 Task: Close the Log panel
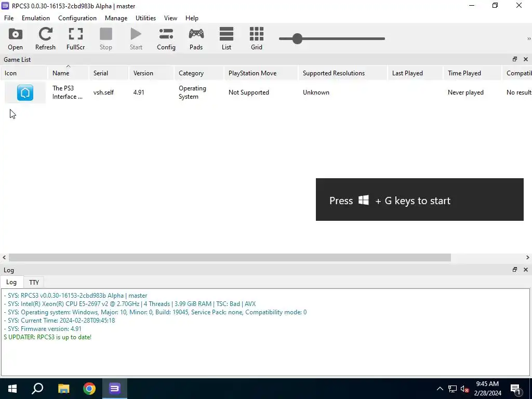(x=526, y=270)
